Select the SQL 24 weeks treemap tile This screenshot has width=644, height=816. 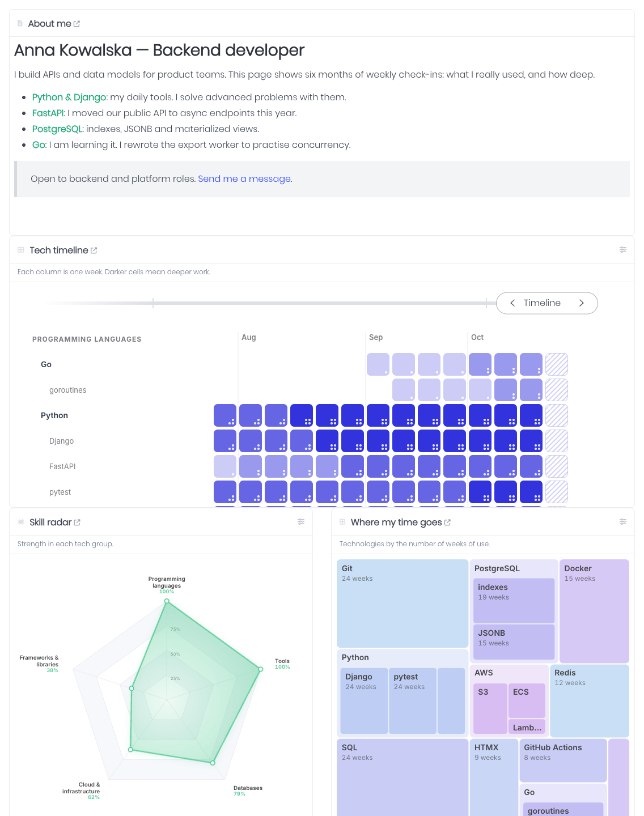coord(402,777)
